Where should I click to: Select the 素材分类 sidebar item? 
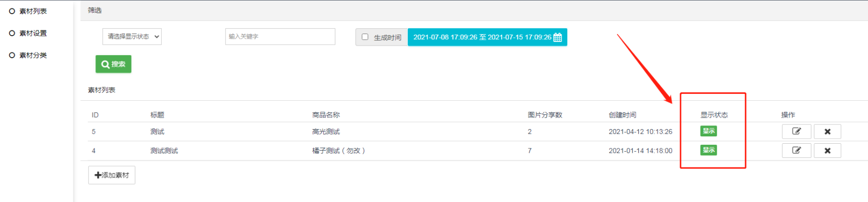click(x=28, y=55)
